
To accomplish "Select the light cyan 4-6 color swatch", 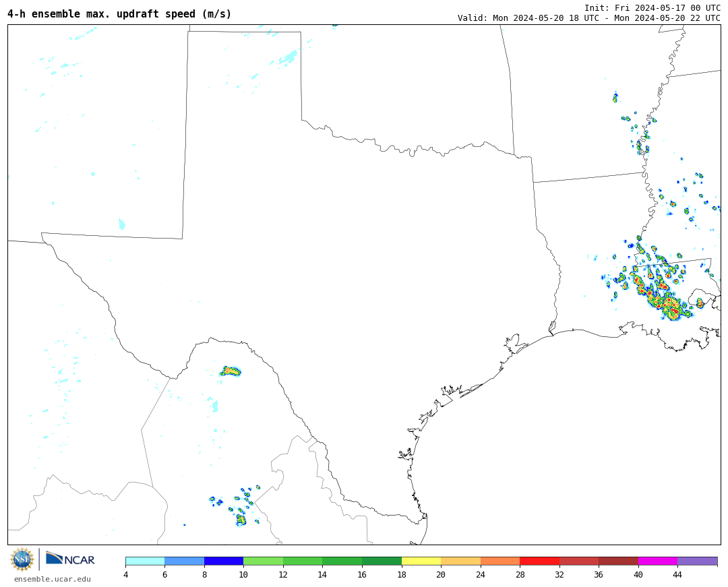I will pos(145,561).
